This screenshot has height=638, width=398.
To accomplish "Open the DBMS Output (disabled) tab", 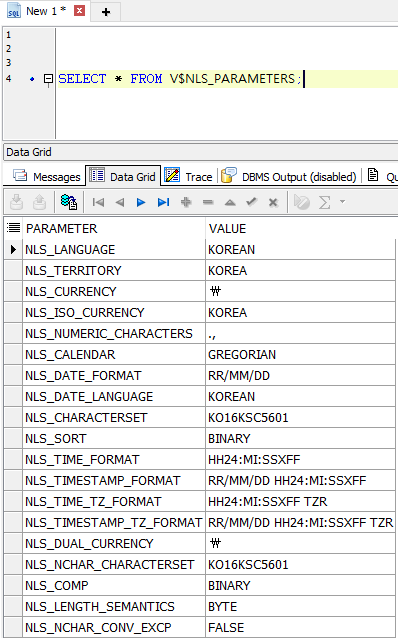I will (290, 177).
